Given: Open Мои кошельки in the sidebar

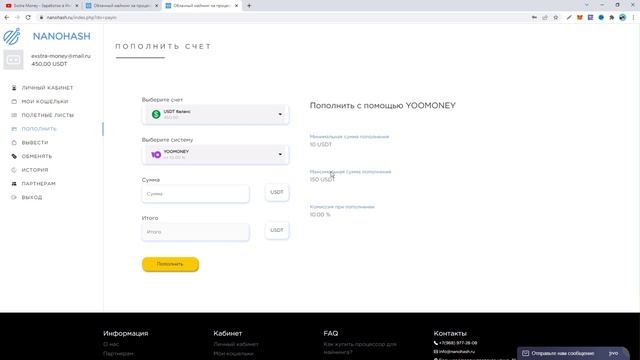Looking at the screenshot, I should coord(45,102).
